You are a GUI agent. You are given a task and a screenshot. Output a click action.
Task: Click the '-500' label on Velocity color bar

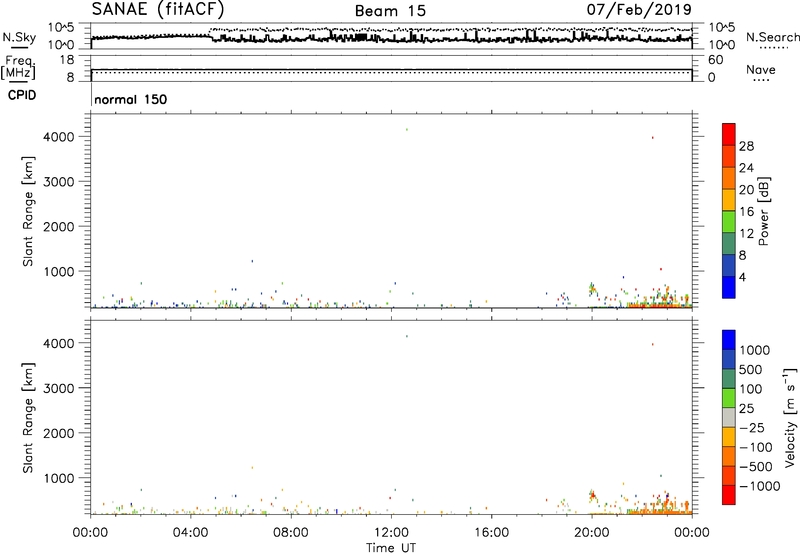pos(755,466)
